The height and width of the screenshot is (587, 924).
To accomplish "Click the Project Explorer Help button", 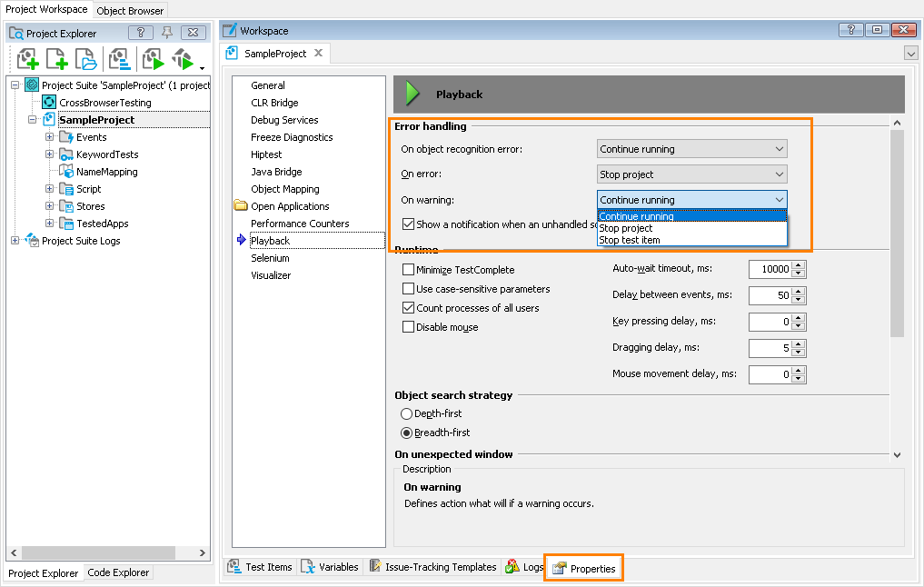I will tap(141, 32).
